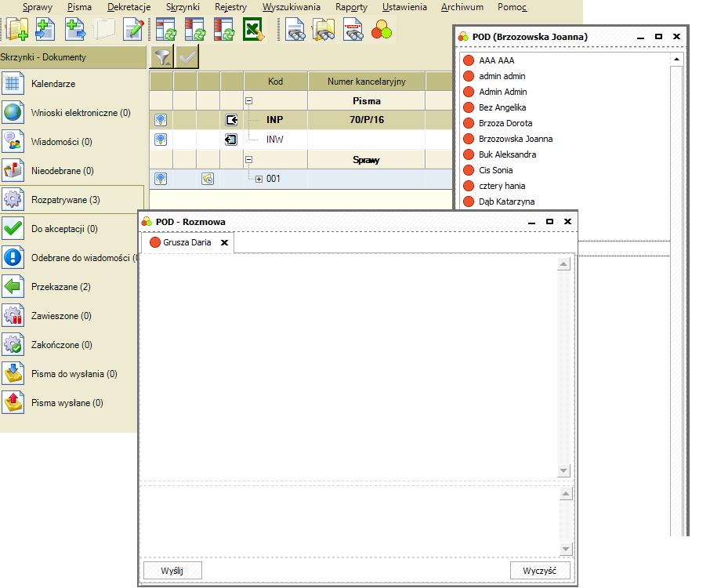Export the list to Excel
This screenshot has width=710, height=588.
click(253, 30)
